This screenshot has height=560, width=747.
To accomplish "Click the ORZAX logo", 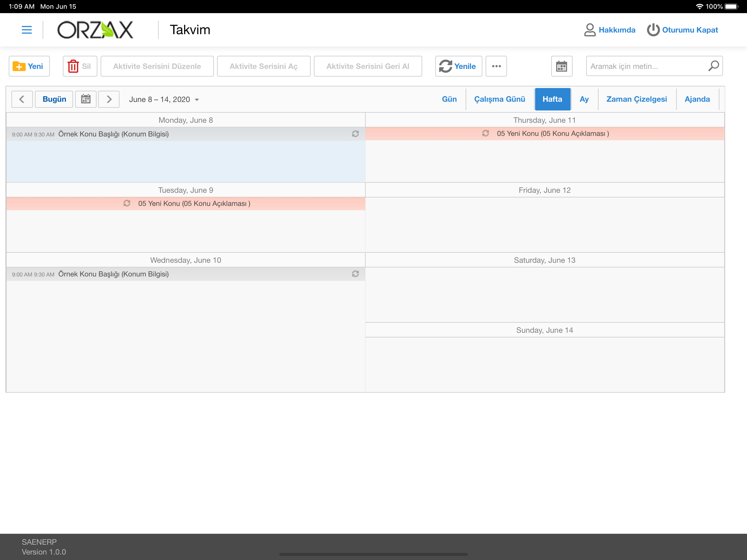I will 95,30.
